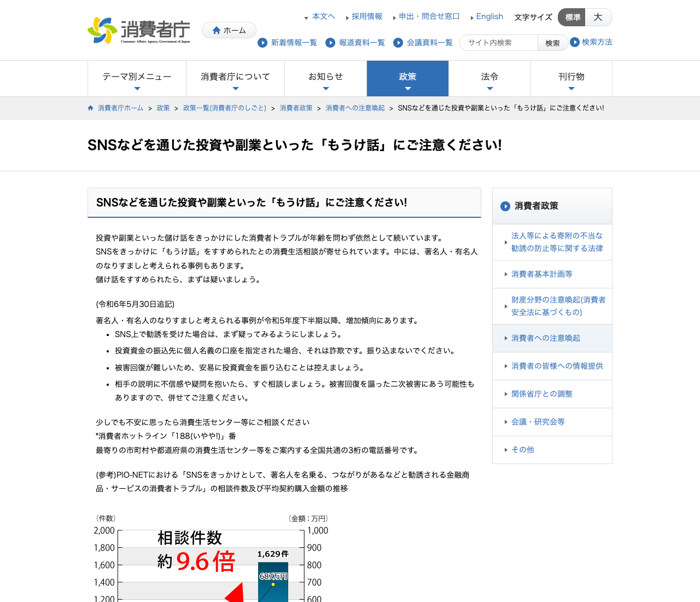Click bullet 被害回復が難しいため text
700x602 pixels.
[240, 368]
